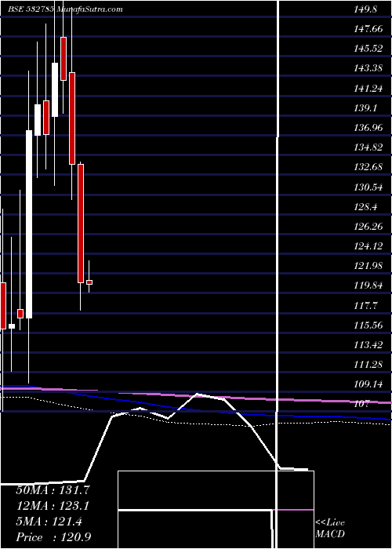Click the 117.7 price axis label
The image size is (392, 549).
365,306
